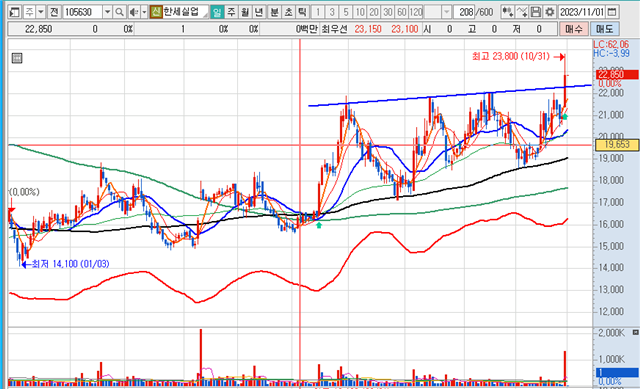Screen dimensions: 640x389
Task: Click the speaker sound icon
Action: 133,12
